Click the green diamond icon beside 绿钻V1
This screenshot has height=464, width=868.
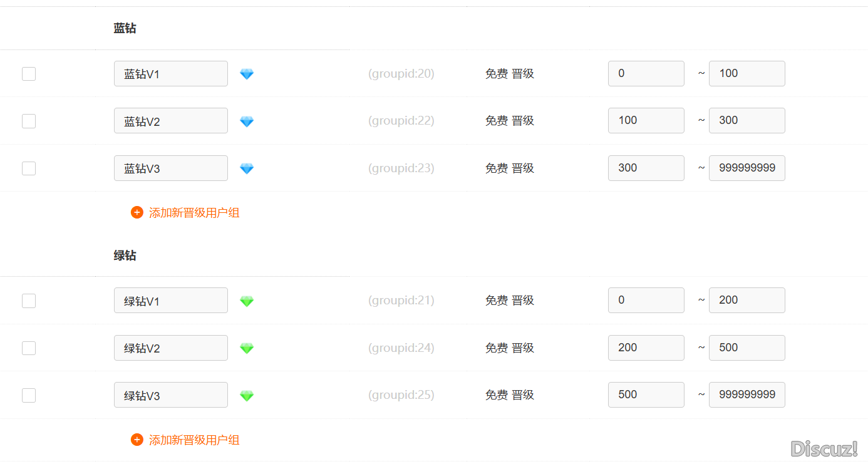247,301
